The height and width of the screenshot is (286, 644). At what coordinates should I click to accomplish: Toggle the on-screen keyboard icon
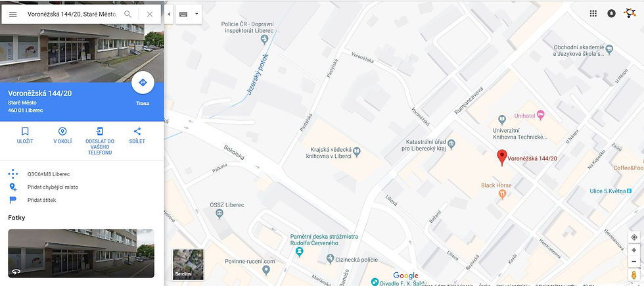tap(183, 14)
